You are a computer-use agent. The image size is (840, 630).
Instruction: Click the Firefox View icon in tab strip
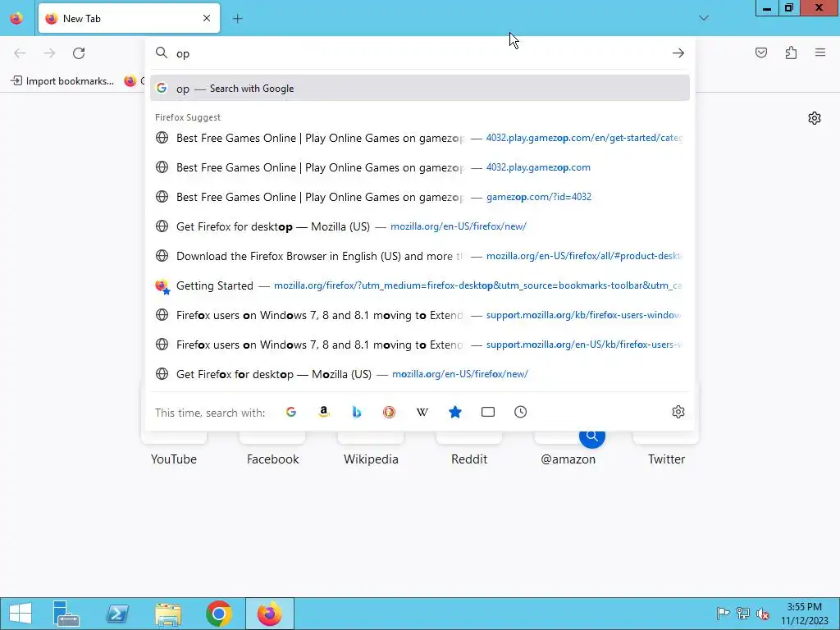tap(16, 18)
